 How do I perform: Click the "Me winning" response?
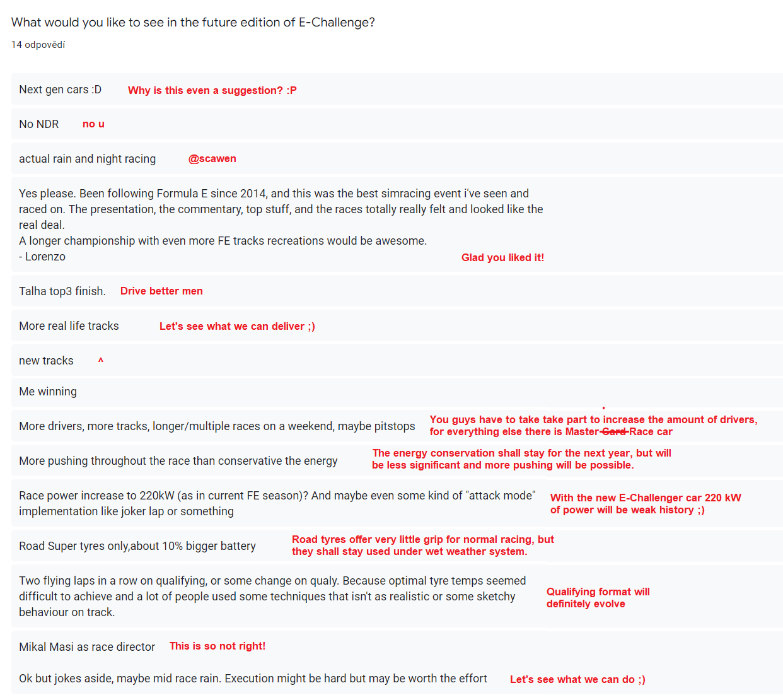tap(48, 392)
